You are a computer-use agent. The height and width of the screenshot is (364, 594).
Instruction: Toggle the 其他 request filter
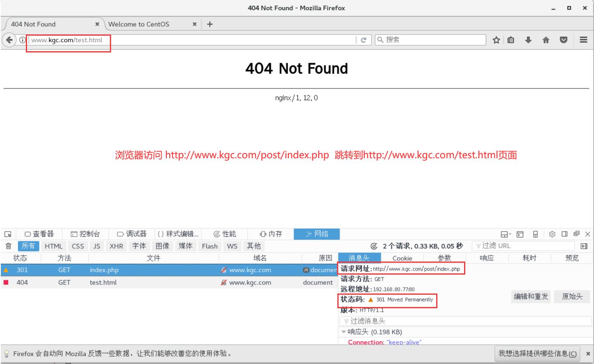coord(254,246)
